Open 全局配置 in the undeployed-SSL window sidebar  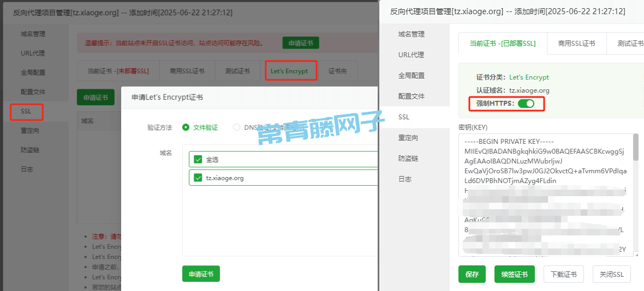[33, 72]
